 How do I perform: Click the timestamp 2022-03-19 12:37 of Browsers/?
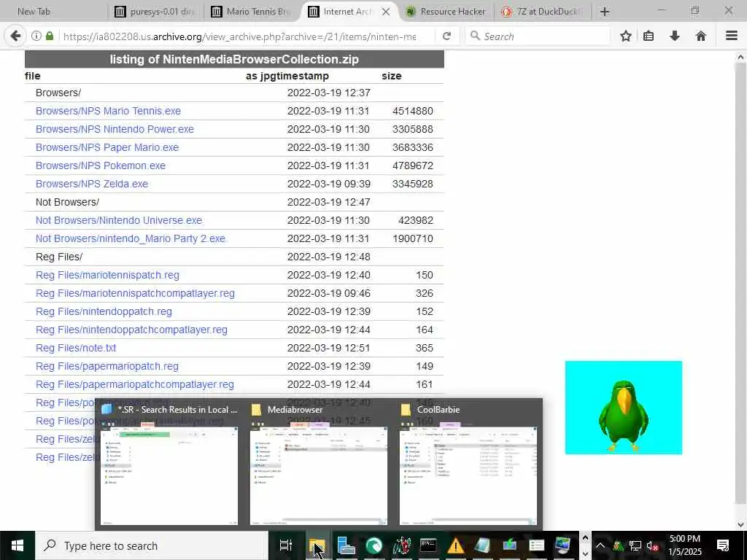point(329,93)
